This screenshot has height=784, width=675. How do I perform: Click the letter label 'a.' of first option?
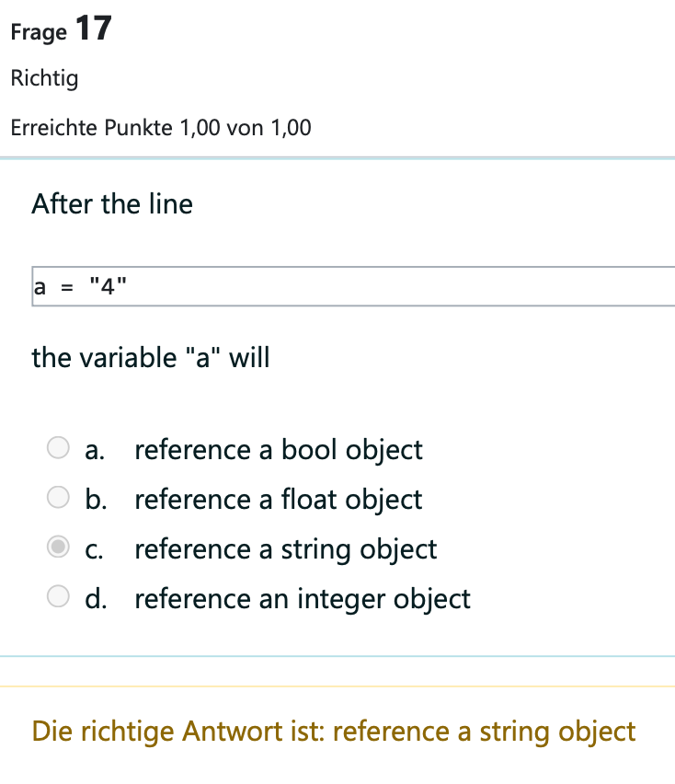(x=95, y=450)
